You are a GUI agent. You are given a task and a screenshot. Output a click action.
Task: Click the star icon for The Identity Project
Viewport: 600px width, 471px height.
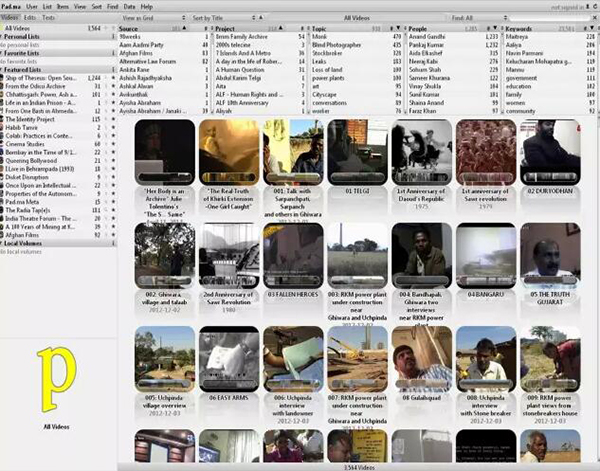[x=113, y=119]
